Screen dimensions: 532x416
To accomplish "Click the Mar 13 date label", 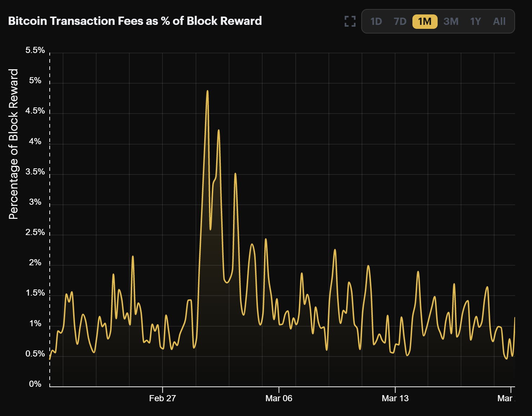I will click(396, 399).
